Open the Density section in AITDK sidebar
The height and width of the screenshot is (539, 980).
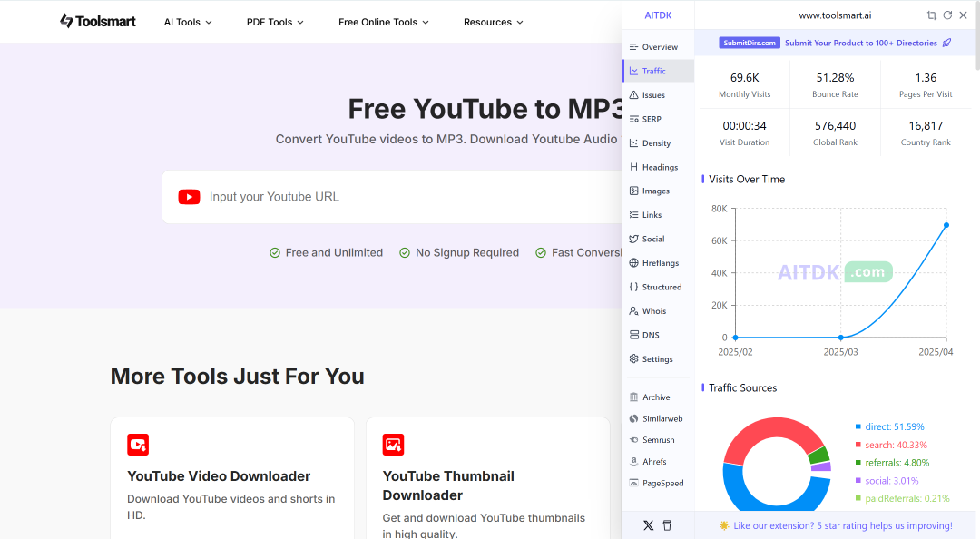[658, 143]
